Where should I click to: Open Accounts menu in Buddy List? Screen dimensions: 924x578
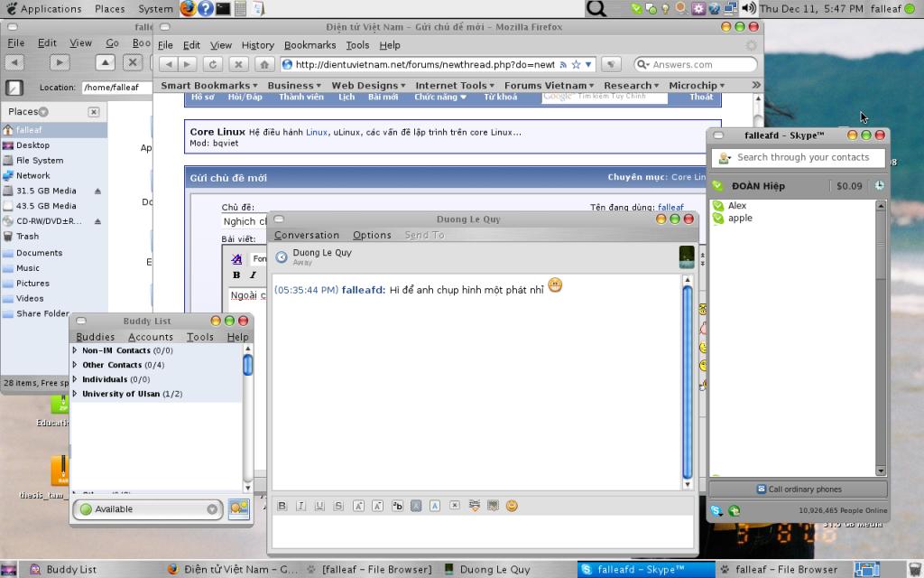pos(151,337)
